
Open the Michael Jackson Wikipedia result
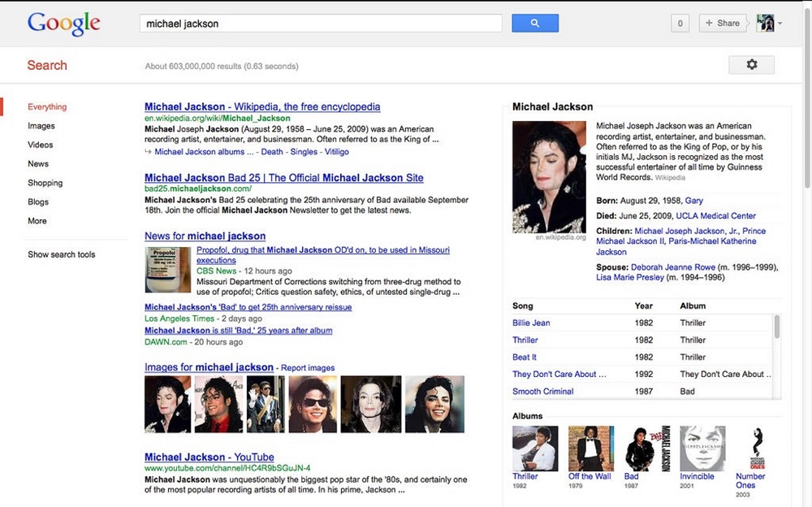click(262, 106)
